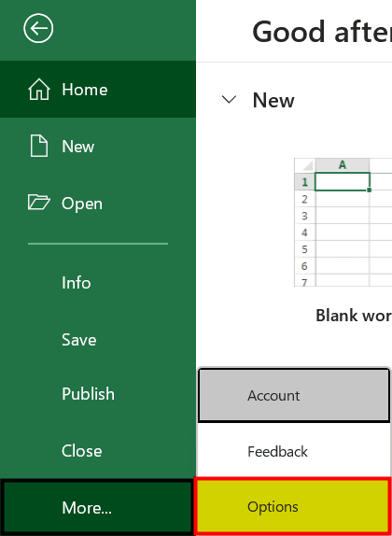Select Info in the sidebar
This screenshot has height=536, width=392.
[x=98, y=283]
